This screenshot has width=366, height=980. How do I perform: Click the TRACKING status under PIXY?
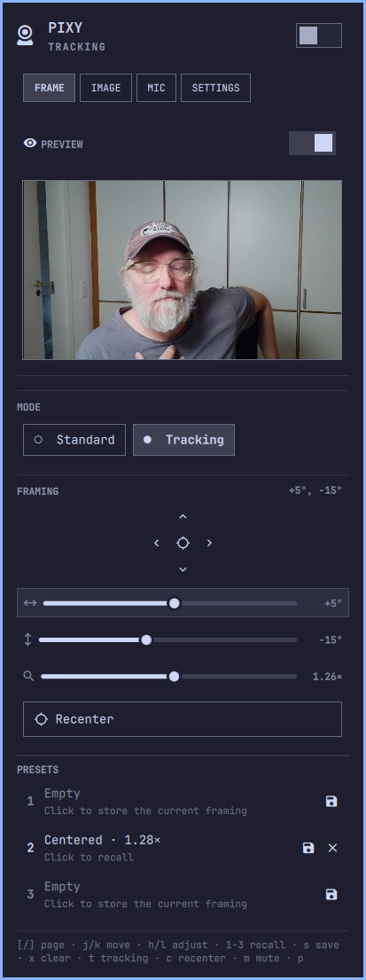coord(77,47)
